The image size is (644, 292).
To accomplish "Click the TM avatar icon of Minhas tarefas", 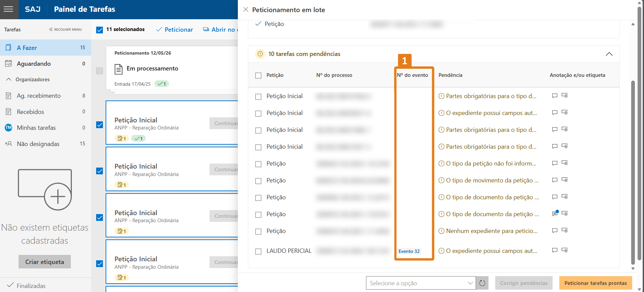I will click(8, 127).
